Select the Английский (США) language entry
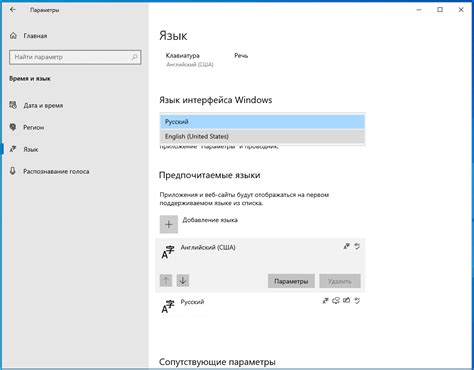The image size is (474, 370). point(260,265)
